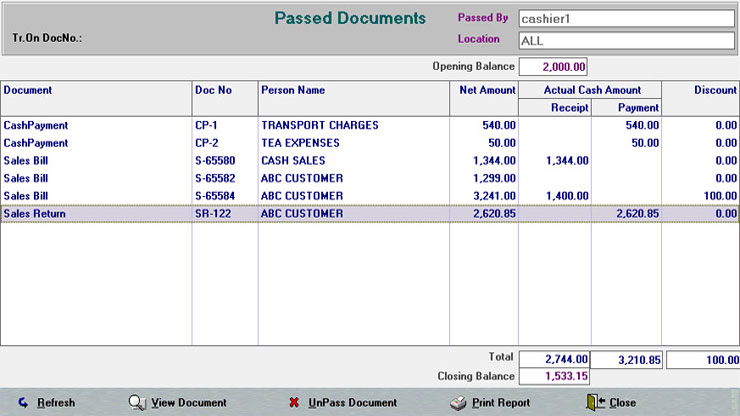Click net amount 2,620.85 for SR-122
Image resolution: width=740 pixels, height=416 pixels.
pos(494,214)
